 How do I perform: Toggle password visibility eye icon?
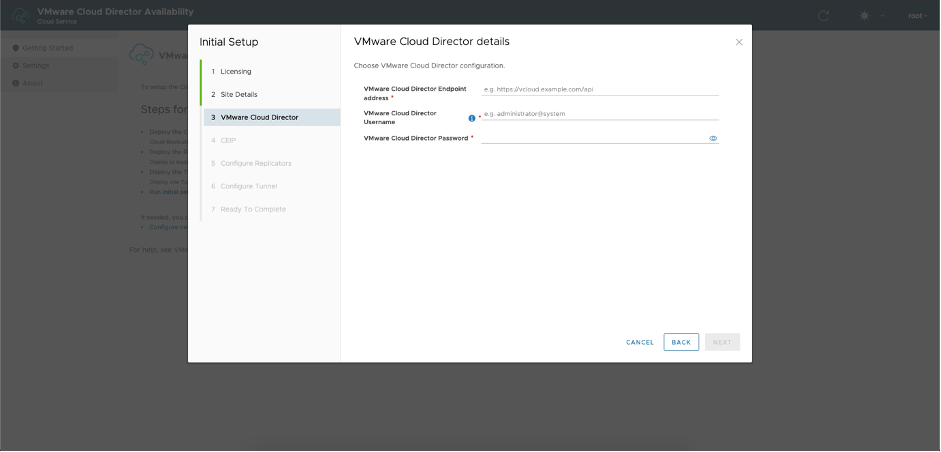coord(713,138)
